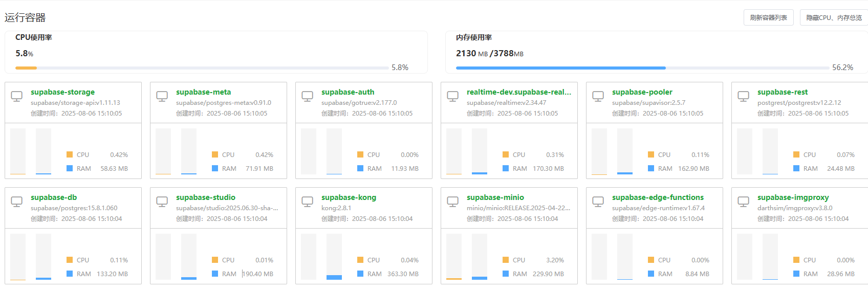868x291 pixels.
Task: Click the image name supabase/storage-api:v1.11.13
Action: [75, 103]
